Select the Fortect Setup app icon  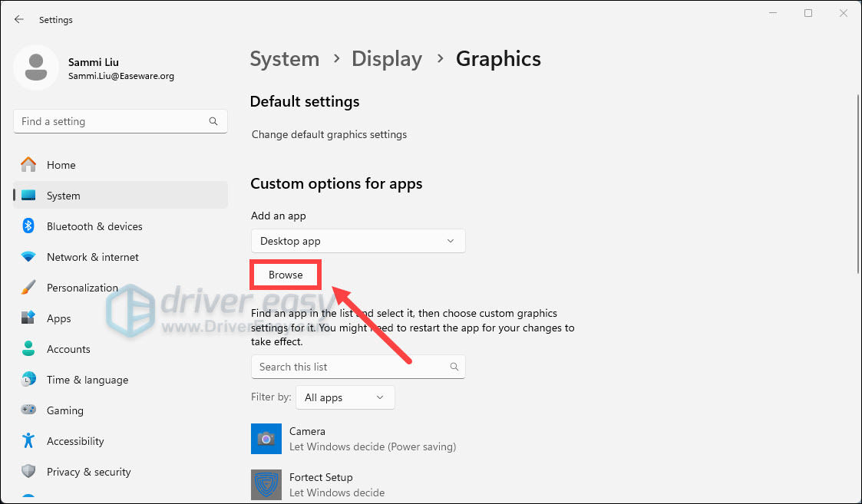pyautogui.click(x=266, y=485)
